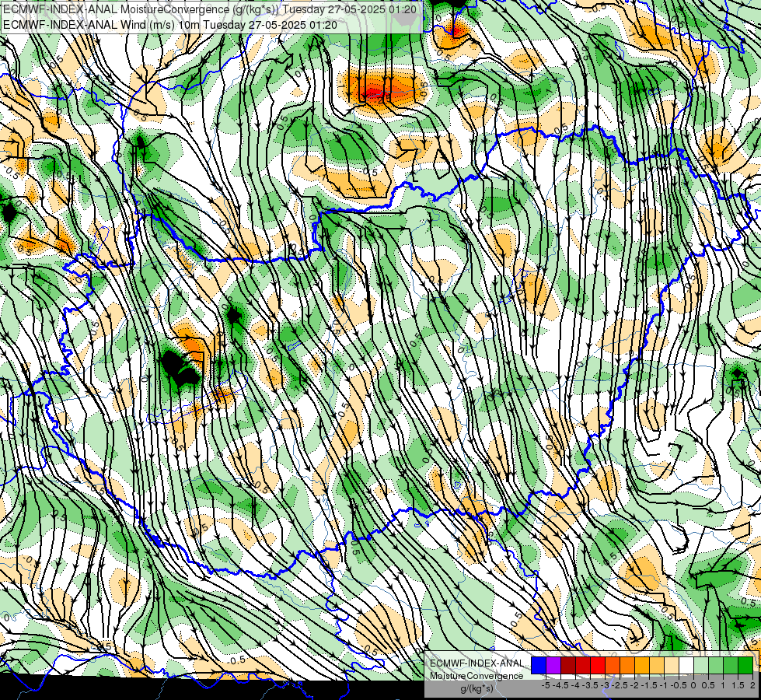This screenshot has width=761, height=700.
Task: Click the pale peach swatch between -1 and -0.5
Action: coord(672,665)
